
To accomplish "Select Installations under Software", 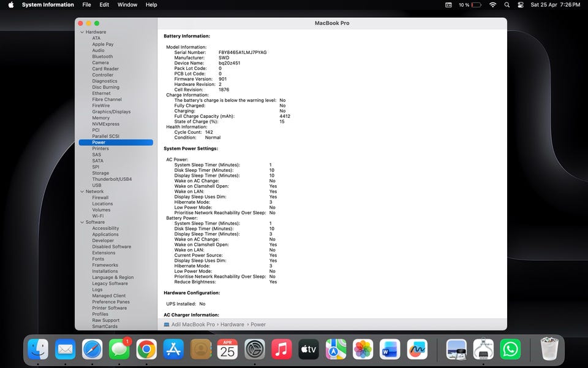I will (105, 271).
